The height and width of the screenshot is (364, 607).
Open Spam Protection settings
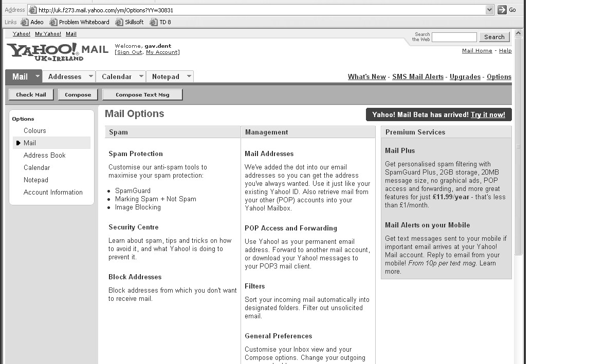[136, 154]
